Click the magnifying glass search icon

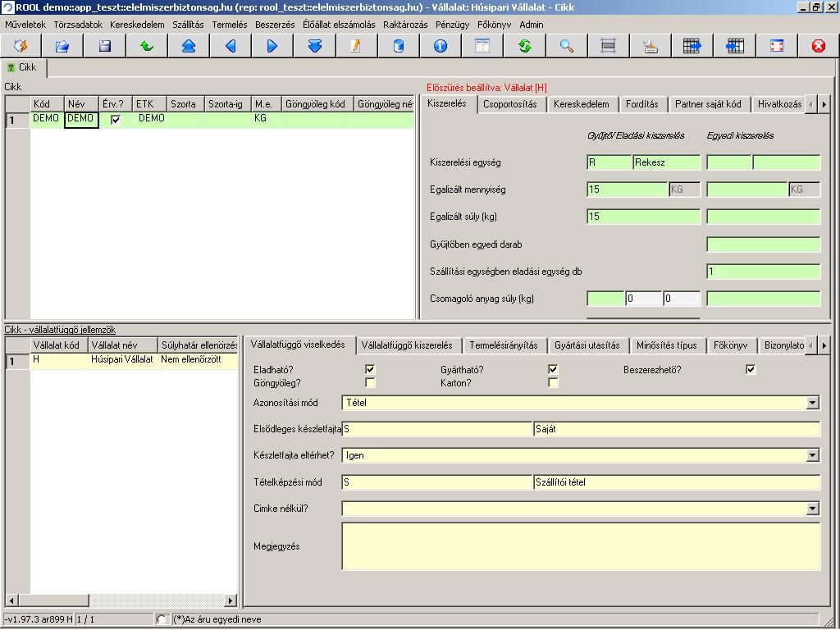coord(567,46)
